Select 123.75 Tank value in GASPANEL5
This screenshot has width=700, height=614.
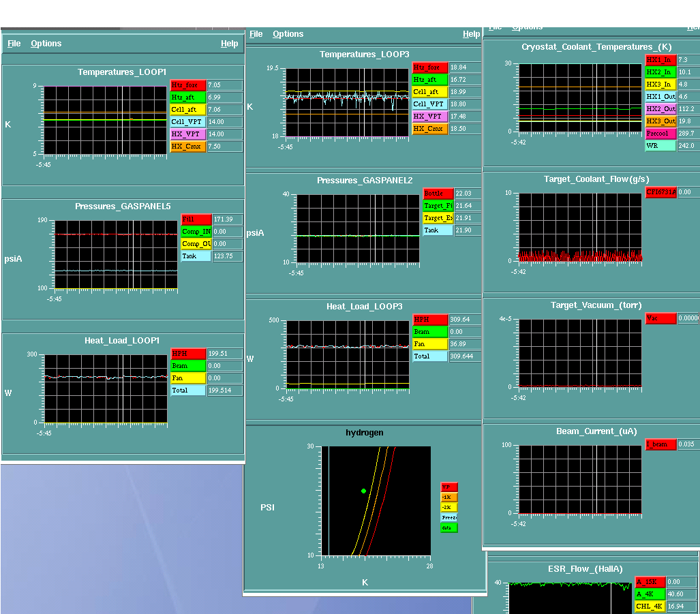228,256
